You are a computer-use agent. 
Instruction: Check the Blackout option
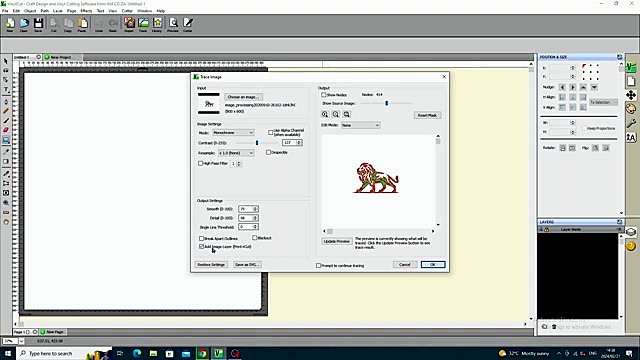[x=255, y=238]
